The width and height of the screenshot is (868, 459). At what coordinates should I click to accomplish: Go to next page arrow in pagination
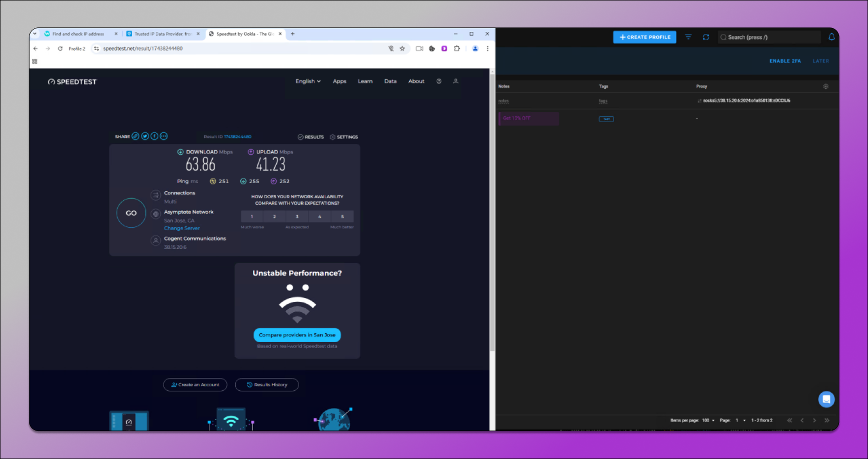pos(814,421)
